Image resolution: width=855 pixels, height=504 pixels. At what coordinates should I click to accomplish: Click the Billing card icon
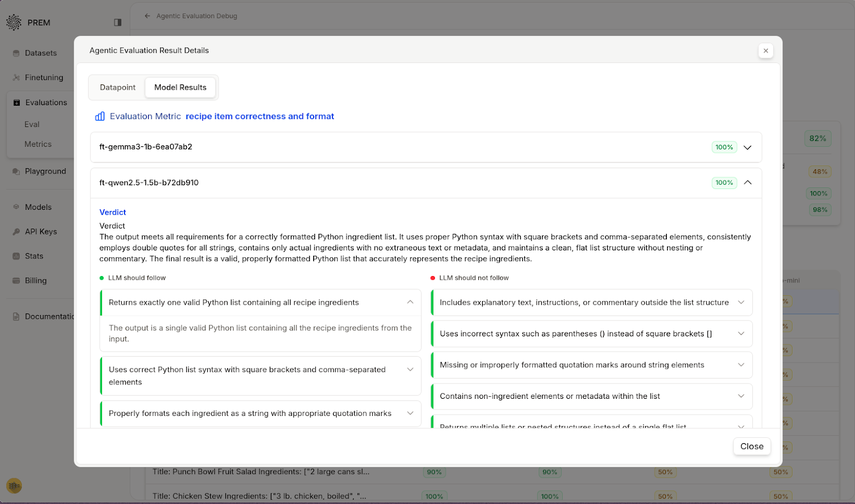pyautogui.click(x=17, y=280)
